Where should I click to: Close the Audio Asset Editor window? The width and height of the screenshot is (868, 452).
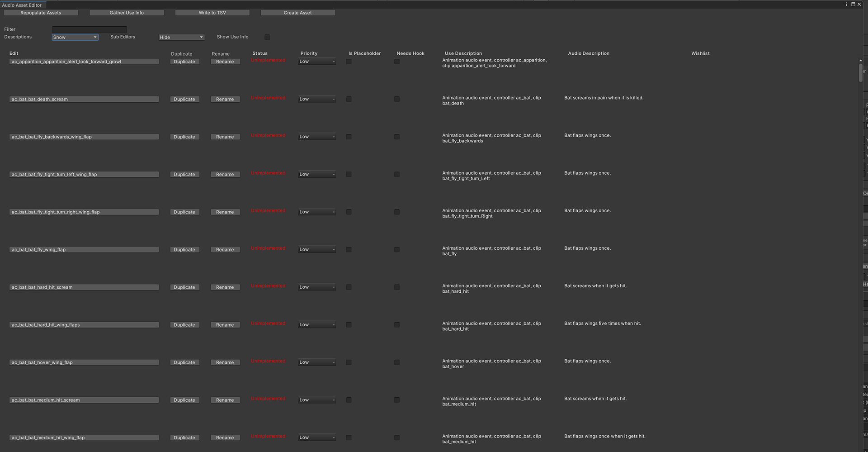(859, 5)
